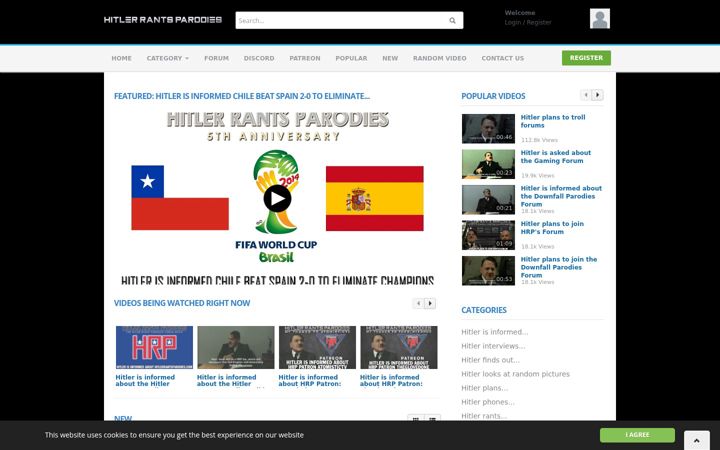Viewport: 720px width, 450px height.
Task: Click the 01:09 popular video thumbnail
Action: (x=488, y=235)
